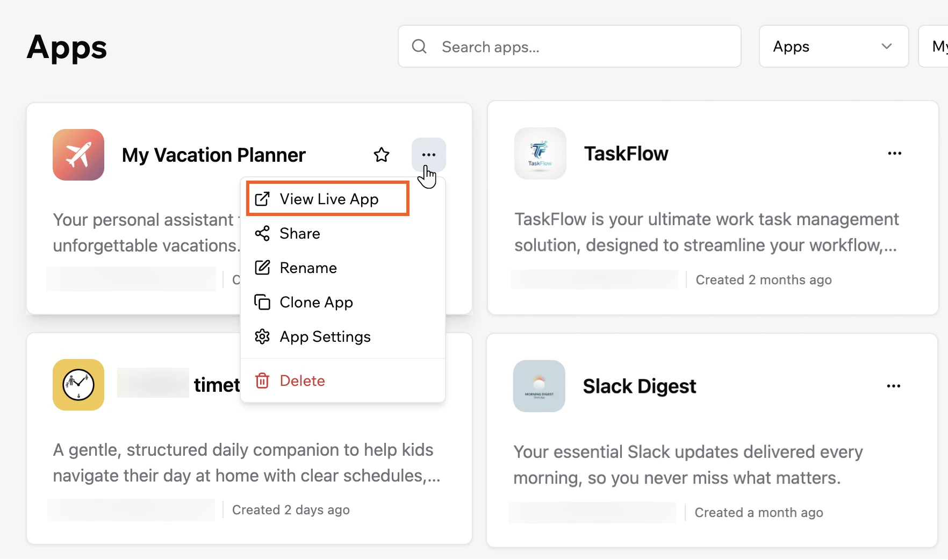The image size is (948, 560).
Task: Click the trash icon next to Delete
Action: click(262, 380)
